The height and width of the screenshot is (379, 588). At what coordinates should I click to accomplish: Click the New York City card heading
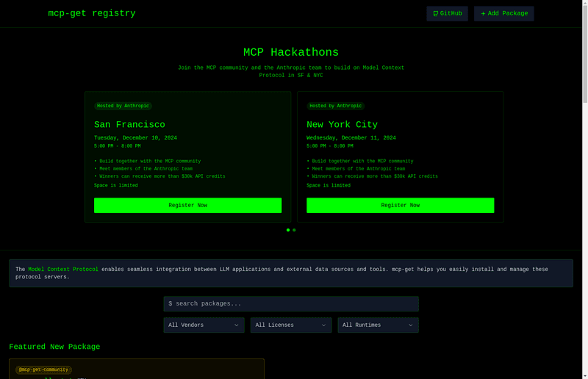(x=342, y=124)
